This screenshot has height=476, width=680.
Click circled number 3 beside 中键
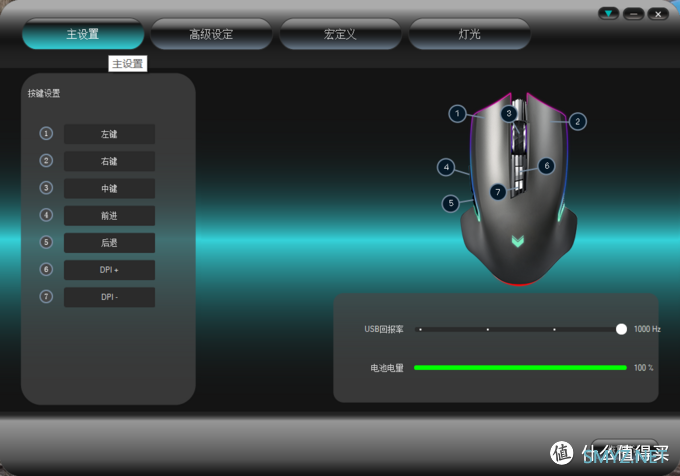pyautogui.click(x=46, y=188)
